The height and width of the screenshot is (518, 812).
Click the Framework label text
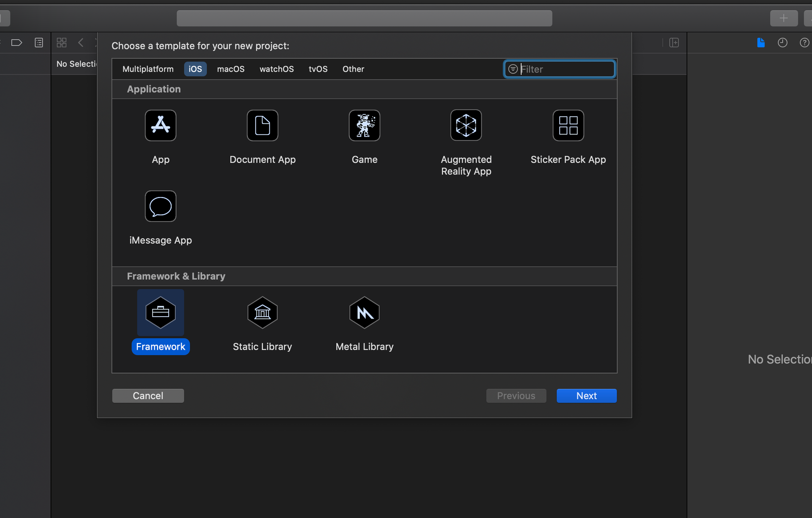point(160,346)
